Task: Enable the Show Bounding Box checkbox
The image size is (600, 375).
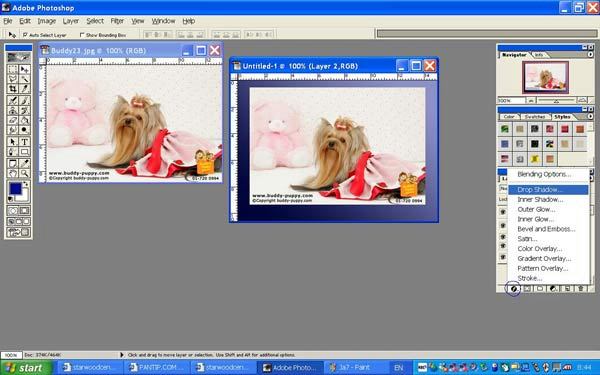Action: 82,35
